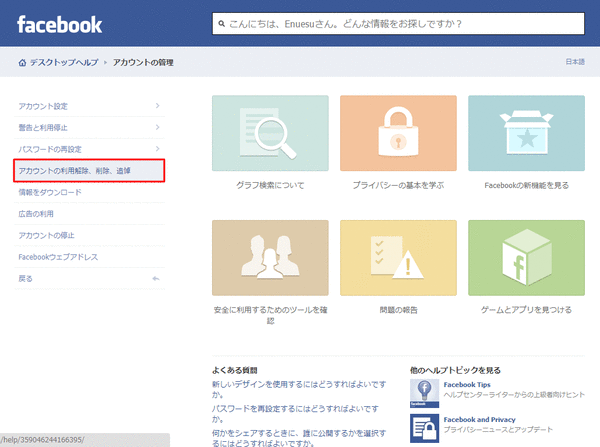600x447 pixels.
Task: Click よくある質問 heading text
Action: (235, 370)
